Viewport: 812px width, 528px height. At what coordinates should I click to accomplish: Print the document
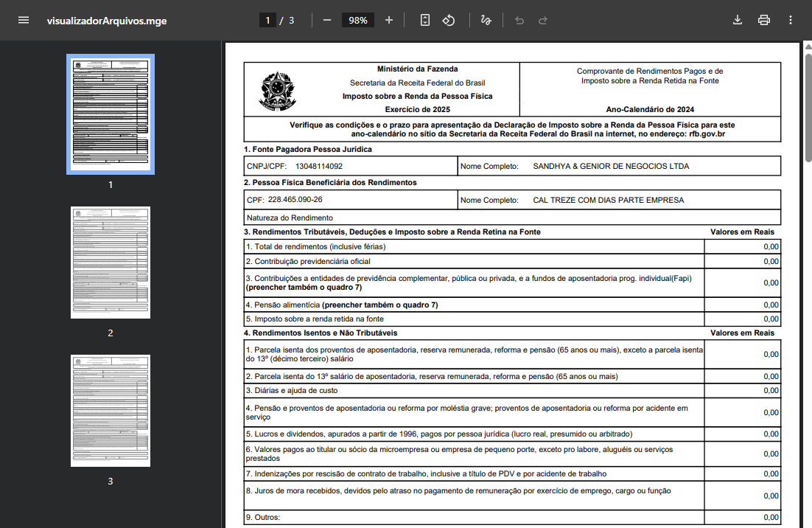click(x=764, y=20)
